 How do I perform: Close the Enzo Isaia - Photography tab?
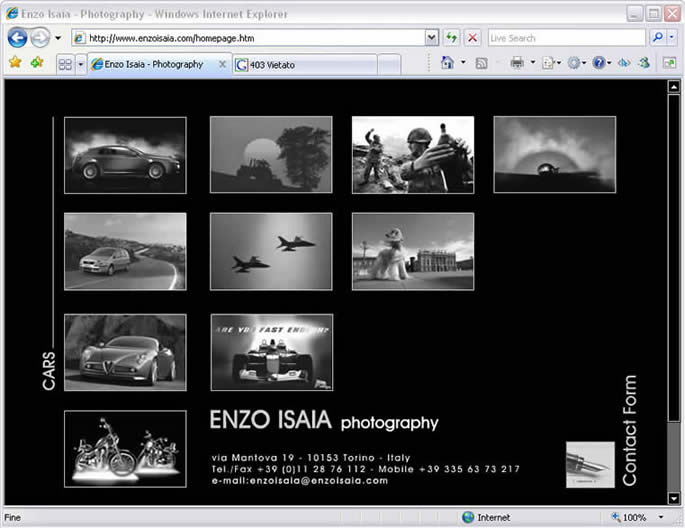(x=222, y=64)
